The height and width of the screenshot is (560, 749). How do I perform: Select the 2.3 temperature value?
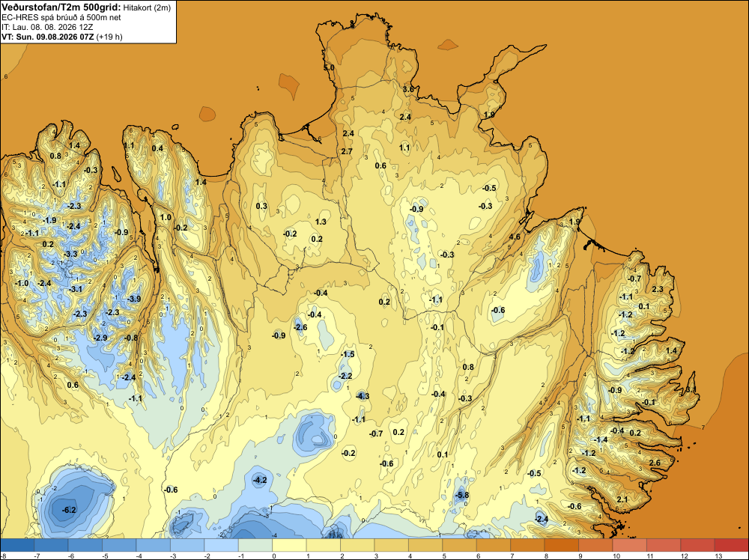tap(658, 289)
